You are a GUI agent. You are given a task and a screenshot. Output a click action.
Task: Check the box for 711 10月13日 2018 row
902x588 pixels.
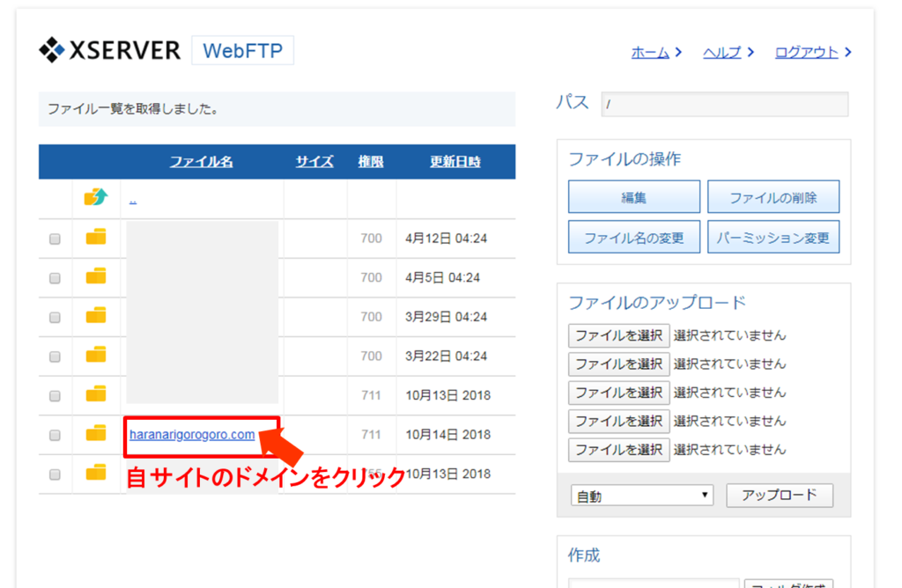(x=55, y=396)
